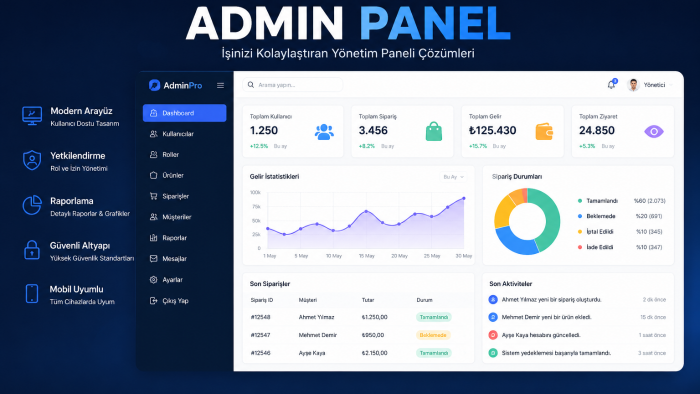Expand the Yönetici user dropdown arrow
This screenshot has width=700, height=394.
click(671, 85)
